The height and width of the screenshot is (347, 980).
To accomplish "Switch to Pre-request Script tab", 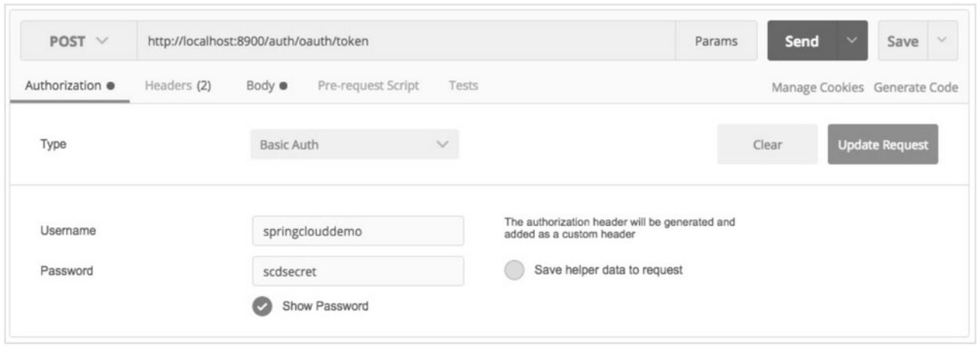I will click(x=368, y=86).
